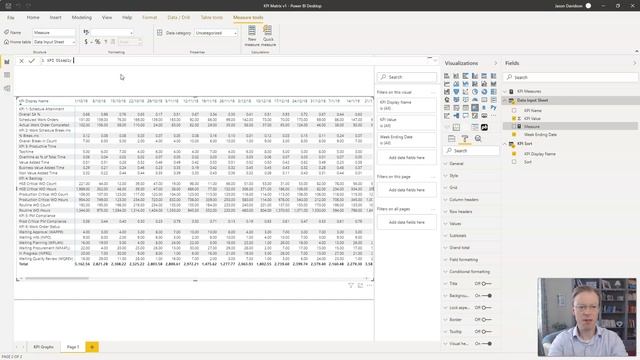Open Focus mode icon below the matrix
The image size is (640, 360).
pos(360,286)
